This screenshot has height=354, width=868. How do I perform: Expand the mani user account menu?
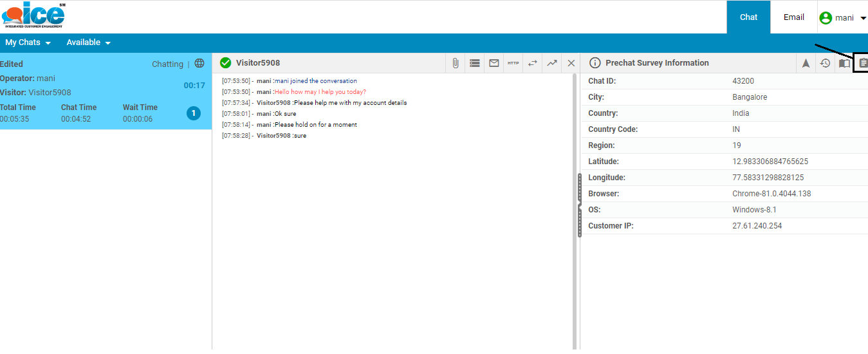[844, 18]
